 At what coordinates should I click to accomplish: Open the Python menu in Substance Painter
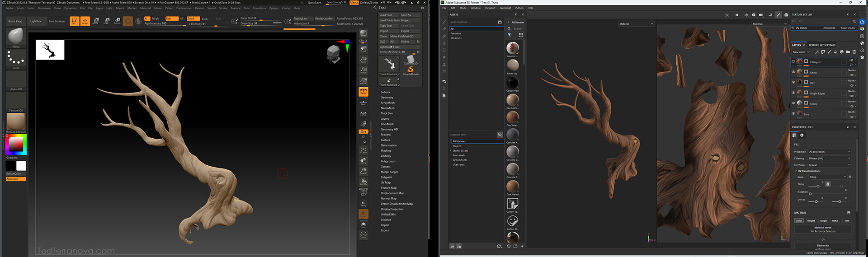coord(519,8)
